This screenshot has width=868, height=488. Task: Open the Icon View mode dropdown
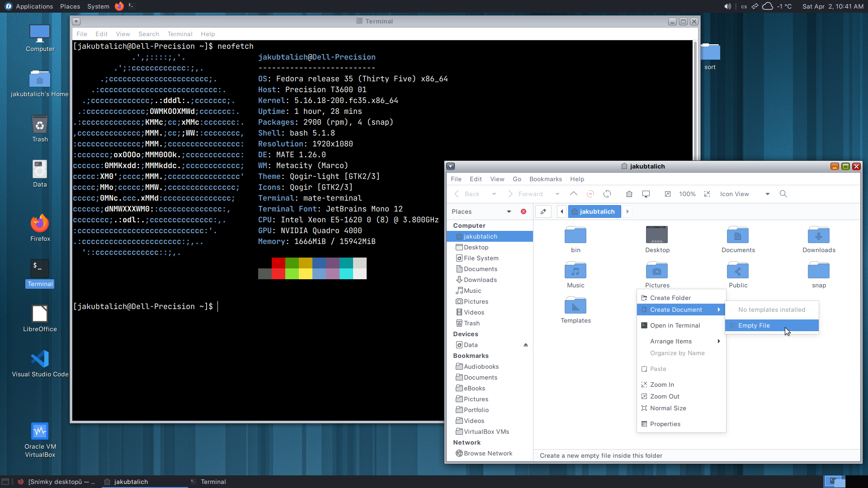tap(745, 194)
